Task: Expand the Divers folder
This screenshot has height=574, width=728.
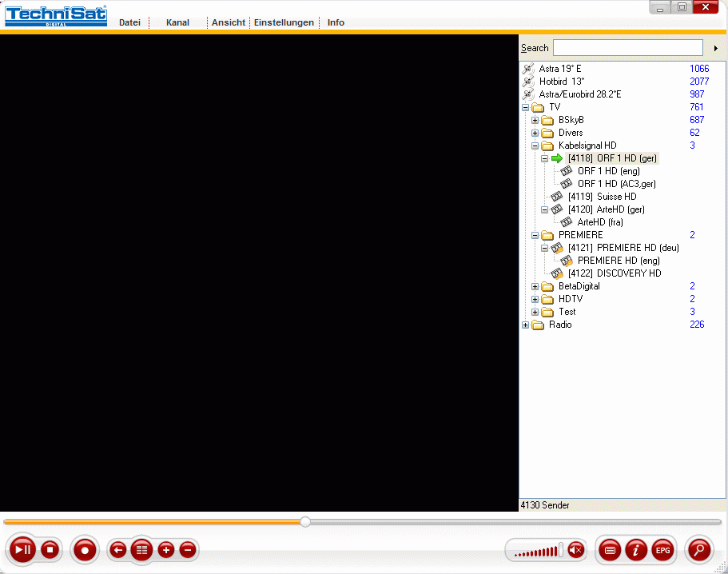Action: click(535, 133)
